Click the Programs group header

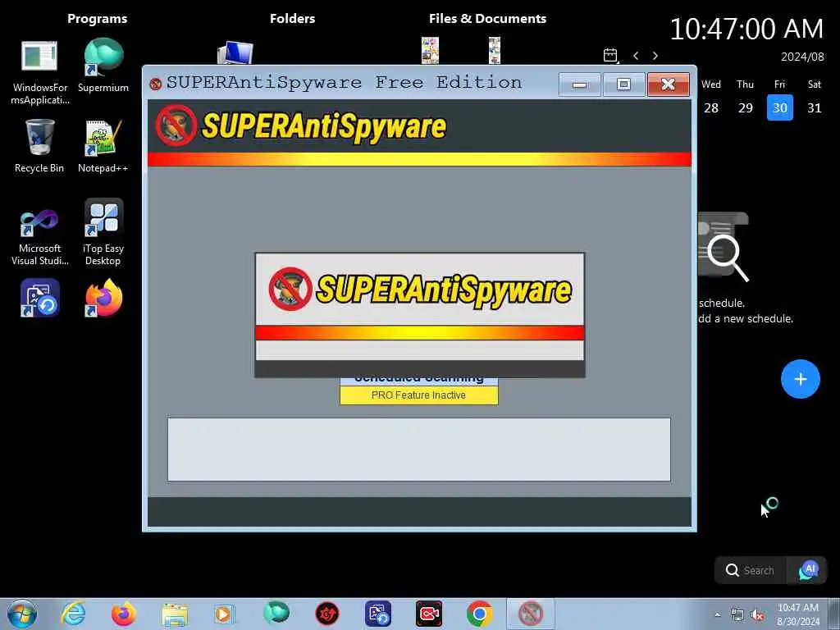pos(98,19)
